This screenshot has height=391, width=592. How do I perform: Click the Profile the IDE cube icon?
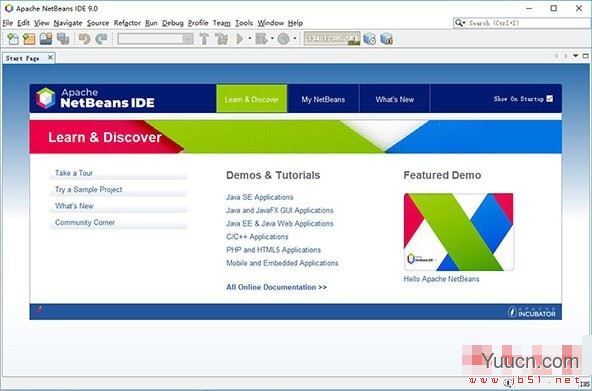370,38
